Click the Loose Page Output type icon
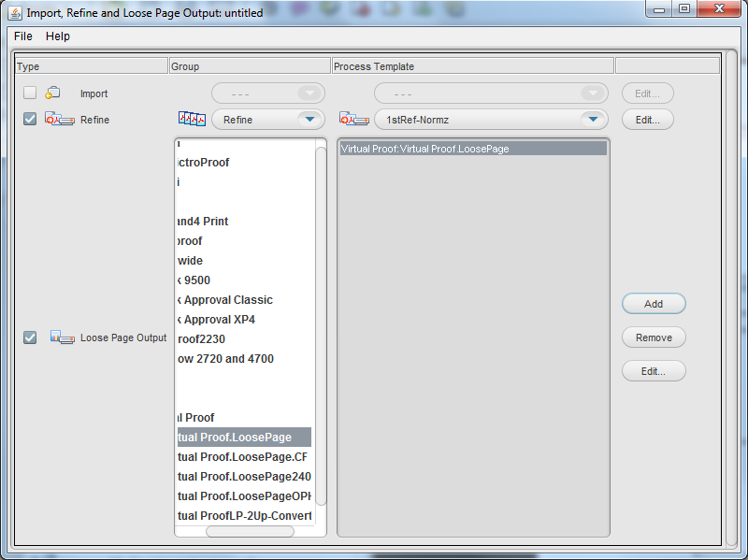The image size is (748, 560). pos(62,337)
